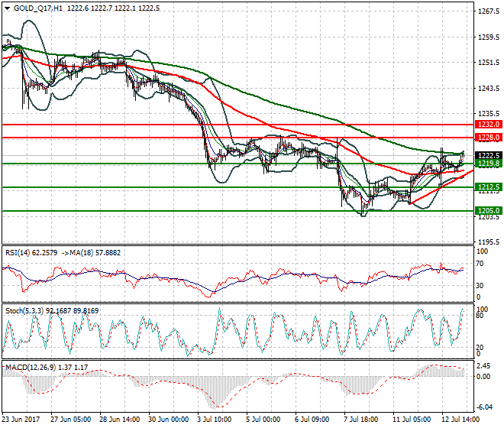
Task: Click the 1232.0 red price level label
Action: 489,125
